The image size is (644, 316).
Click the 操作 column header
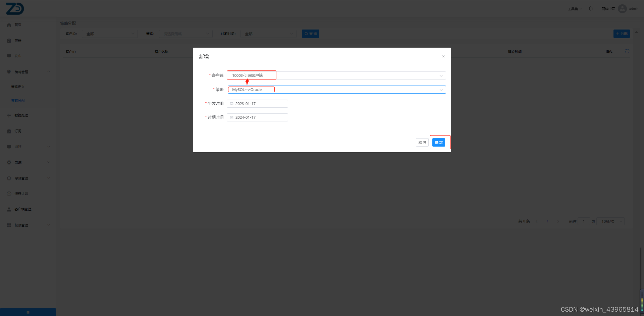click(609, 52)
